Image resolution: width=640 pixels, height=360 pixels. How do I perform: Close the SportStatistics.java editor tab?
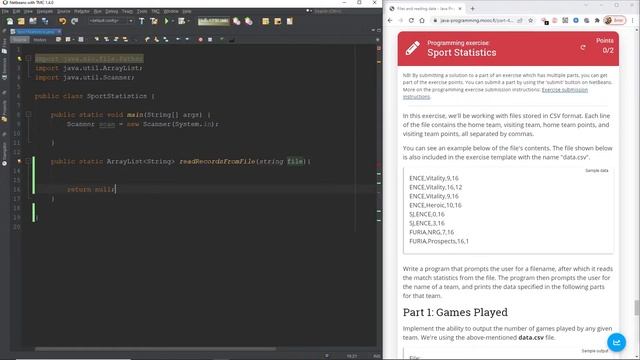(59, 31)
